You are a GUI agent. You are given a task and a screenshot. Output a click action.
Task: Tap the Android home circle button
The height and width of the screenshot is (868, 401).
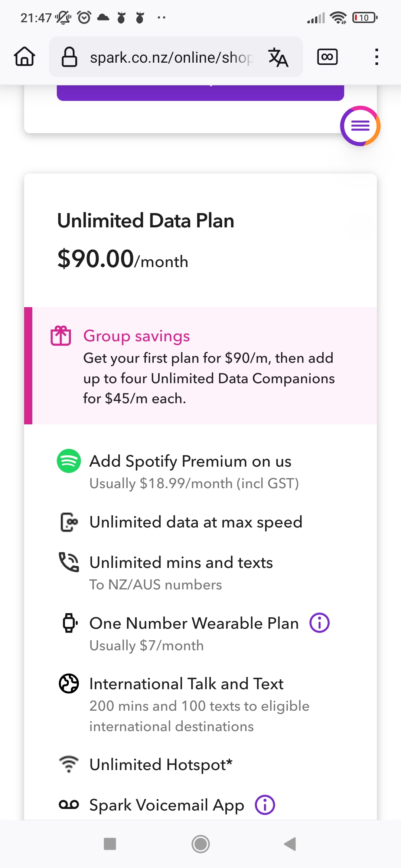click(200, 844)
